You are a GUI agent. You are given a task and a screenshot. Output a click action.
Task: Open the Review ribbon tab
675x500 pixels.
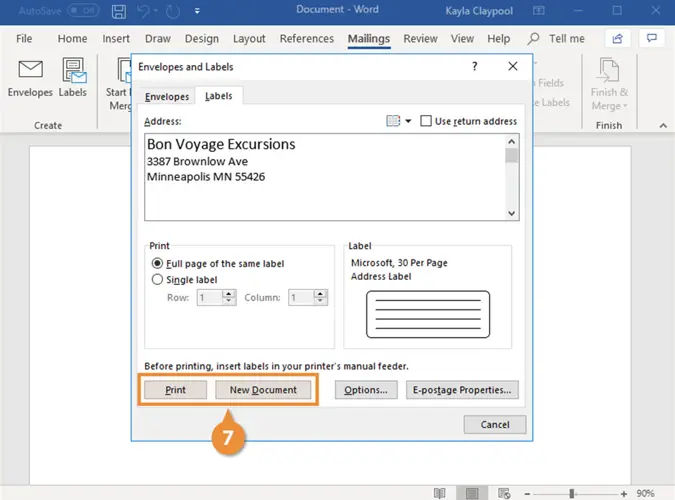(x=420, y=39)
